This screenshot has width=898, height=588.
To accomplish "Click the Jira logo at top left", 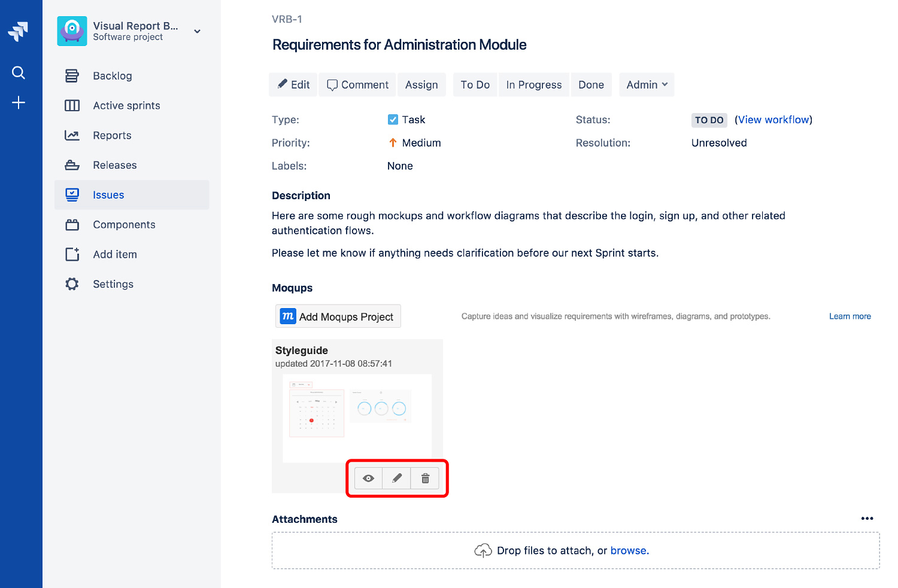I will (19, 31).
